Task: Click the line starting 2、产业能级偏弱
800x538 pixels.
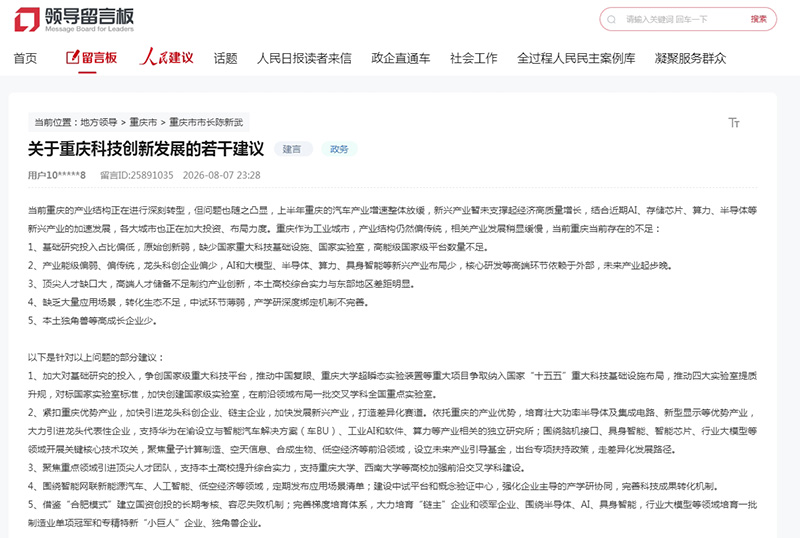Action: point(351,265)
